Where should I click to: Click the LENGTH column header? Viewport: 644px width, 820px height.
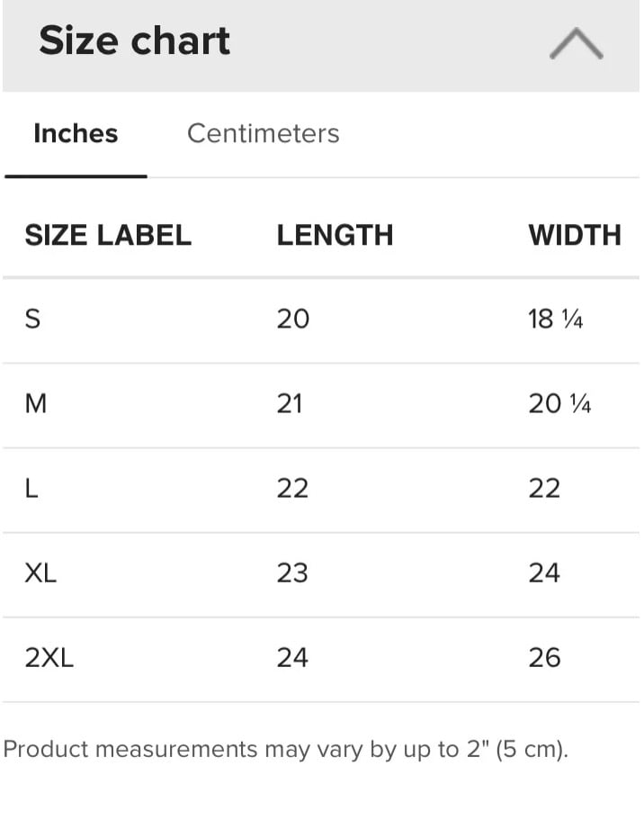click(335, 236)
